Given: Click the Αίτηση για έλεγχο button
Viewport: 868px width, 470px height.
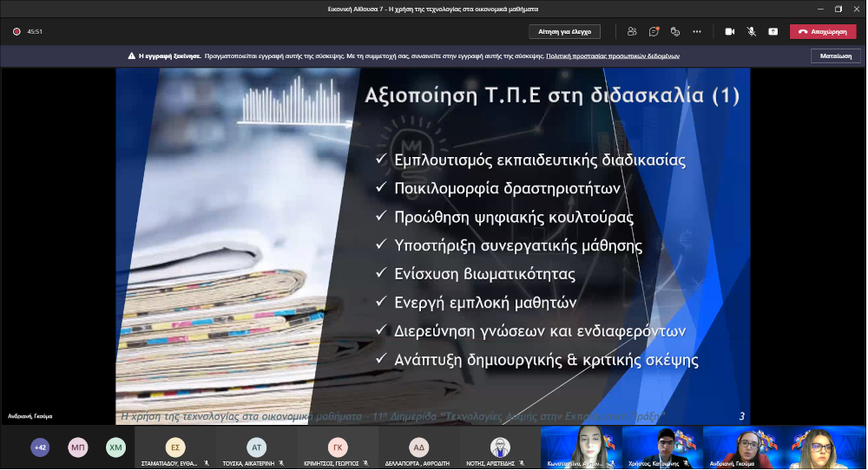Looking at the screenshot, I should pos(564,31).
